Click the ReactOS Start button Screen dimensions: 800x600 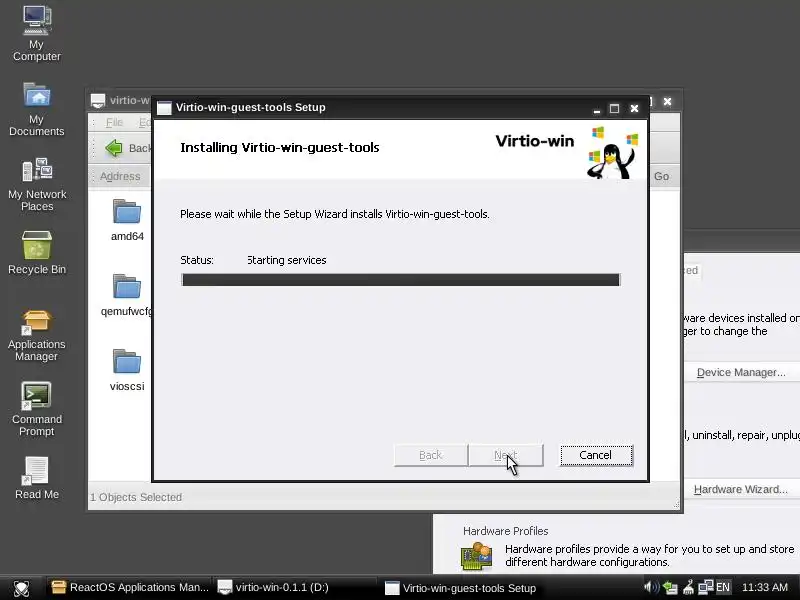[x=21, y=588]
